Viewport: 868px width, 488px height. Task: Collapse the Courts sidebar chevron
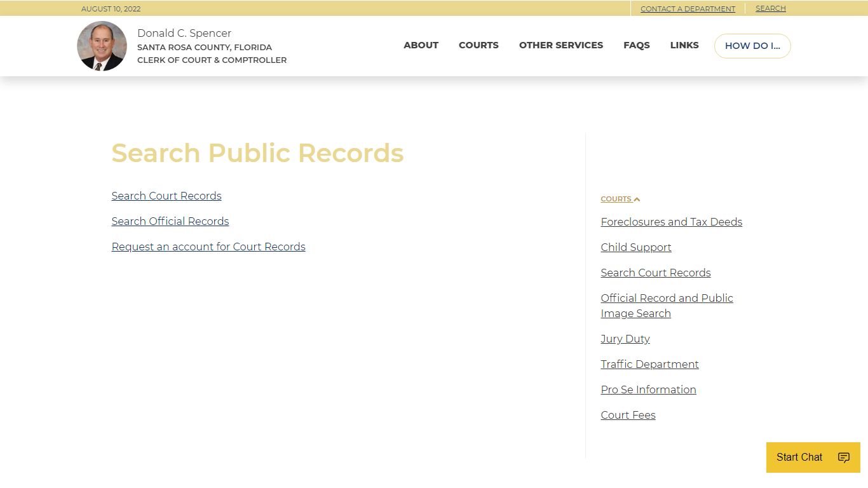tap(637, 200)
